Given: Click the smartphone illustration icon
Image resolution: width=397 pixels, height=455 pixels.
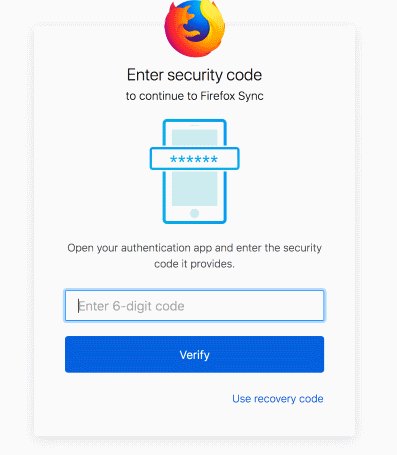Looking at the screenshot, I should pos(195,171).
